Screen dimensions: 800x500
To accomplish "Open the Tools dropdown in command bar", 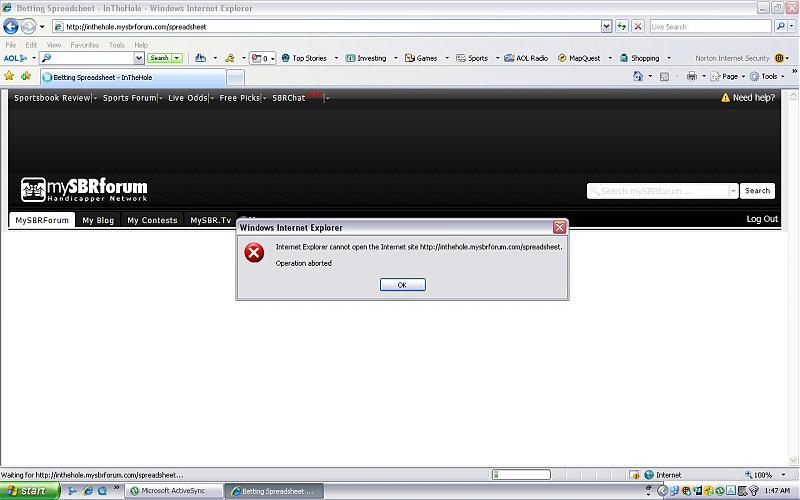I will point(768,76).
